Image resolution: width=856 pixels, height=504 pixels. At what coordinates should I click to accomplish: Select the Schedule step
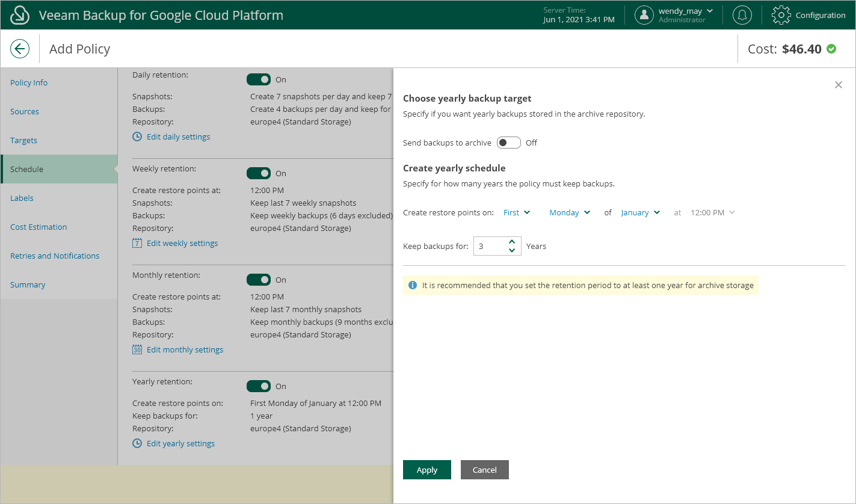tap(59, 169)
